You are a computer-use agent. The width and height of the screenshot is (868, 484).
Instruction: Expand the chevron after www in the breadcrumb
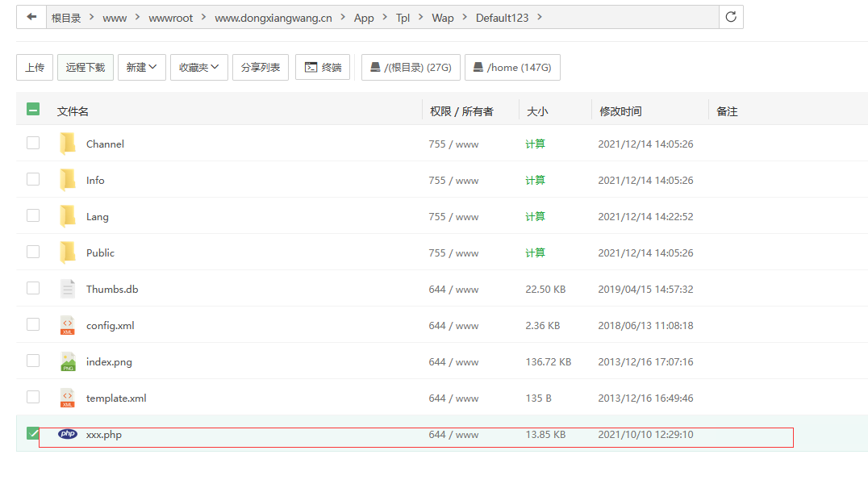(x=137, y=17)
